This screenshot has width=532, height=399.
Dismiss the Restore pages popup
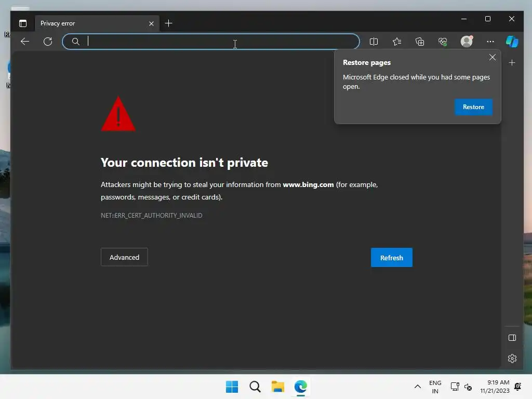(493, 57)
